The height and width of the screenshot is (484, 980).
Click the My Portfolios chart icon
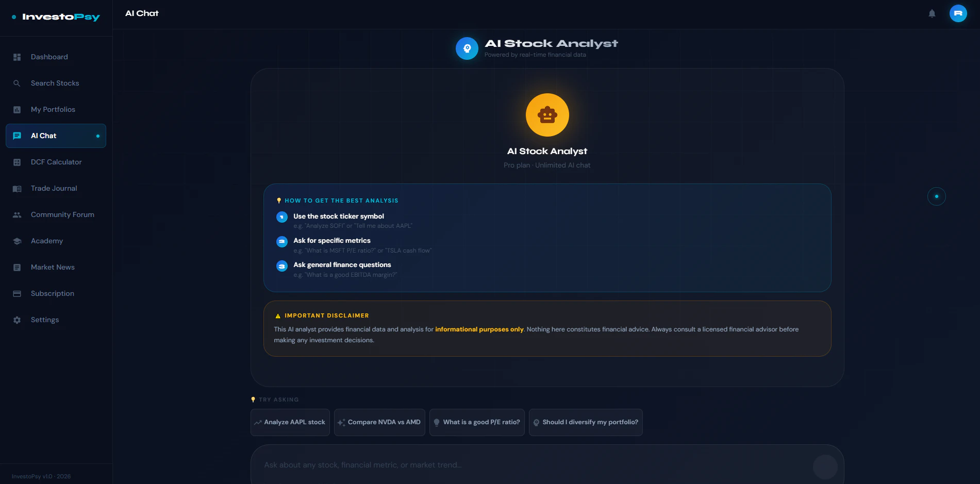17,110
